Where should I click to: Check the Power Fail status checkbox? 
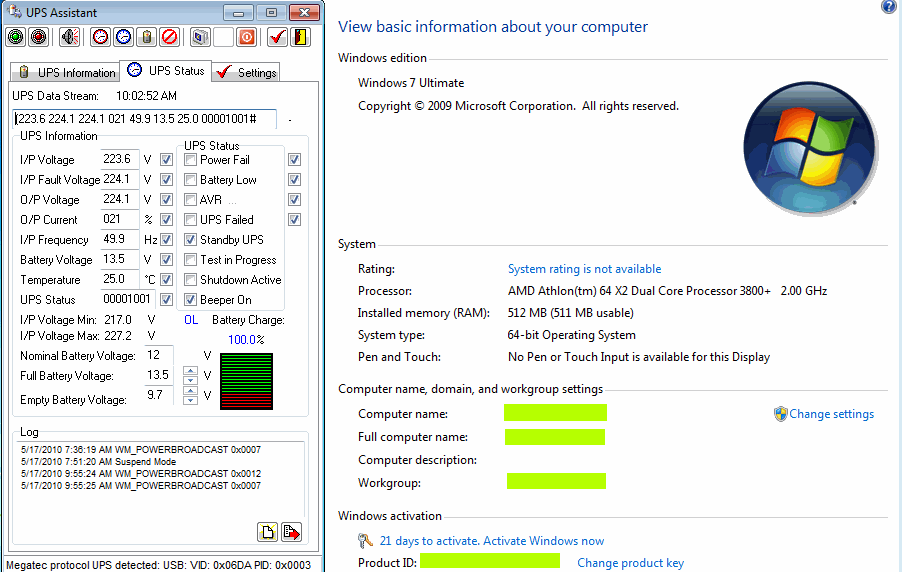click(190, 159)
